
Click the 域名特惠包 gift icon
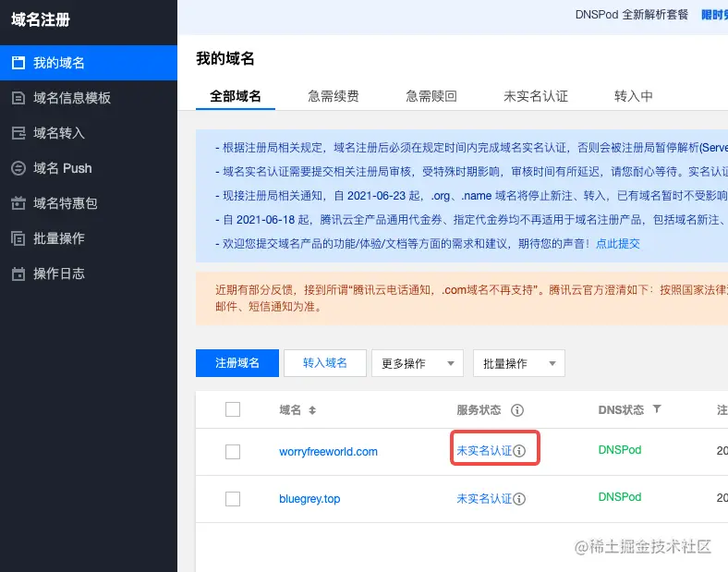(18, 203)
